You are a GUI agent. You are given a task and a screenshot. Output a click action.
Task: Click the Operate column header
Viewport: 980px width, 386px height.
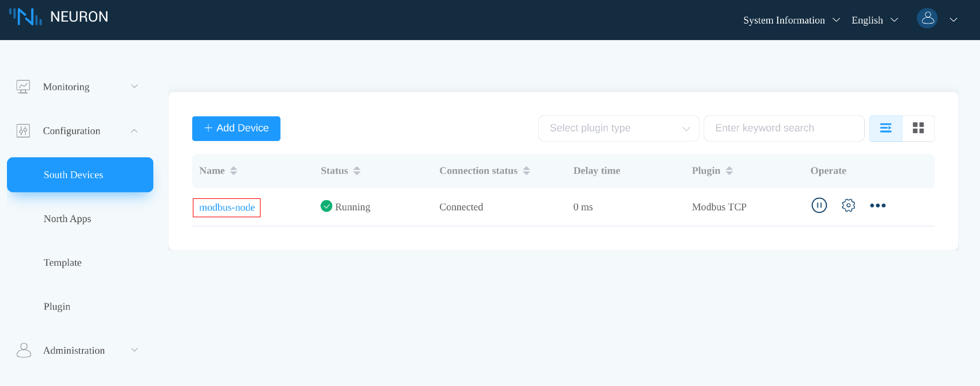pos(828,171)
